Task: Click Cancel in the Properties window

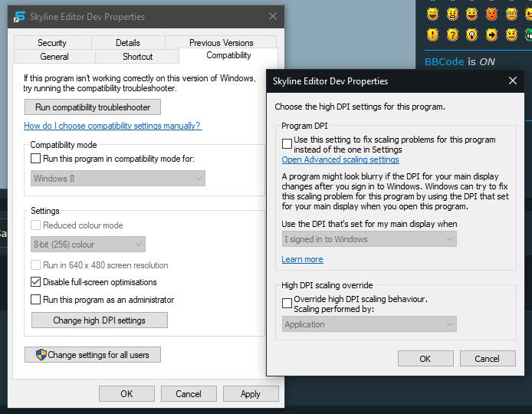Action: click(189, 393)
